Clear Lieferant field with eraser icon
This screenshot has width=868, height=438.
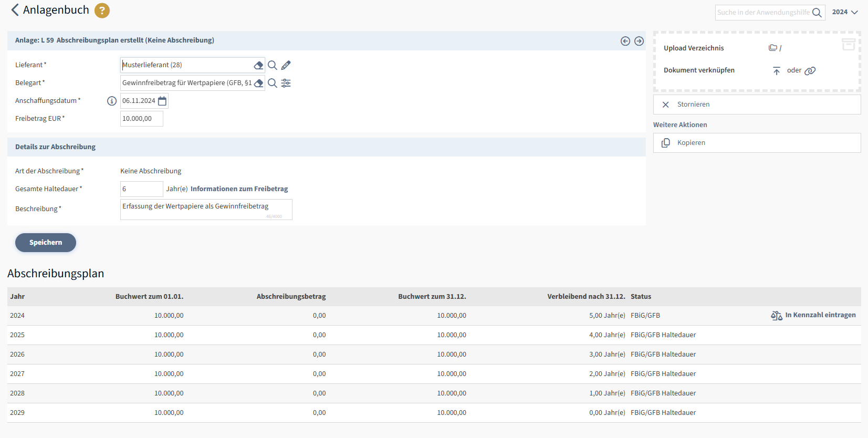coord(258,65)
